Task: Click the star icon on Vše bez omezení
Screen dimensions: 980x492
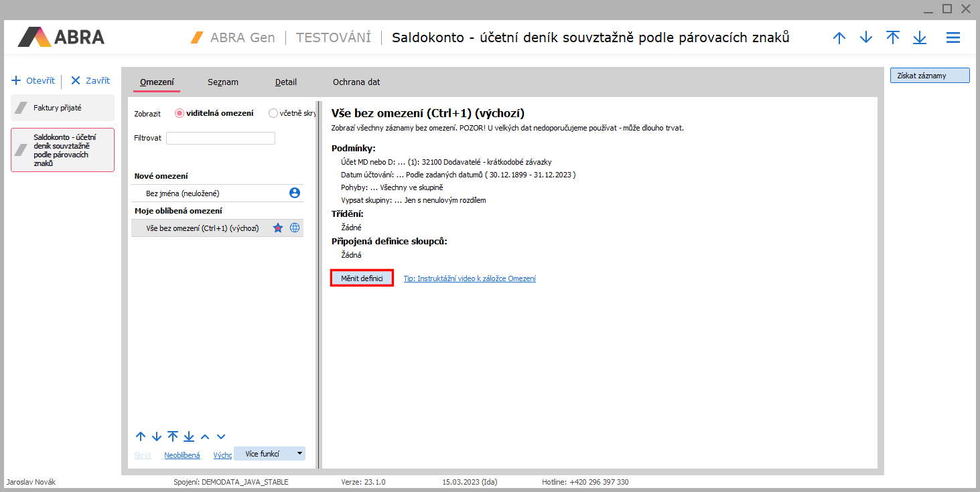Action: [x=278, y=228]
